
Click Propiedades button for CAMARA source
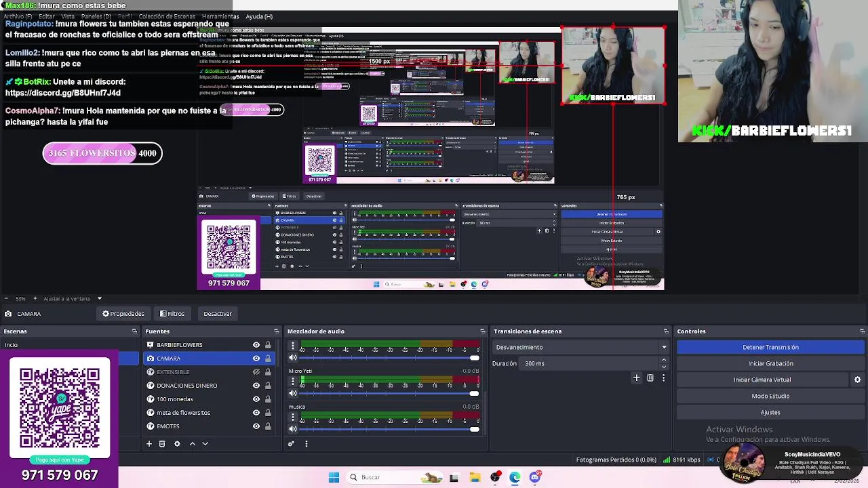coord(123,314)
